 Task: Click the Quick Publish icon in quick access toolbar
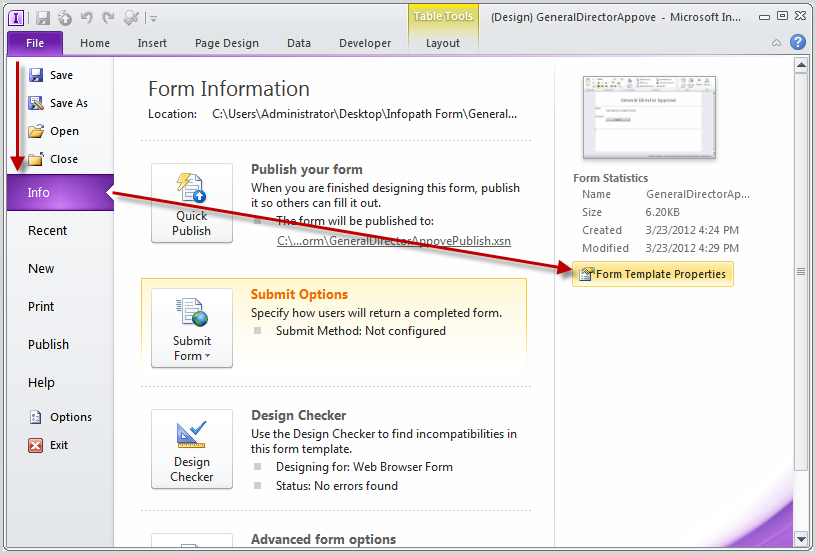coord(65,18)
